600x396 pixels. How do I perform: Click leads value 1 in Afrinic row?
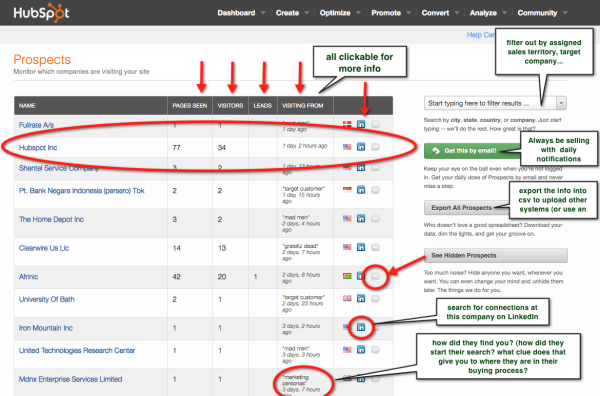tap(256, 277)
